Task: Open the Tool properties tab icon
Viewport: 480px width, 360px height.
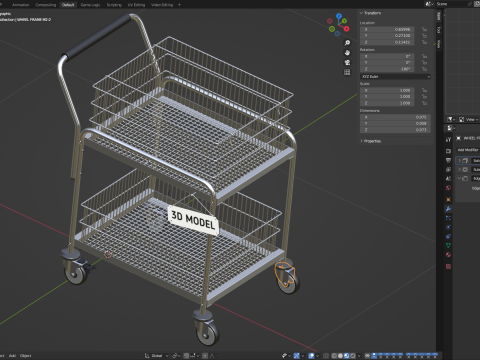Action: point(448,140)
